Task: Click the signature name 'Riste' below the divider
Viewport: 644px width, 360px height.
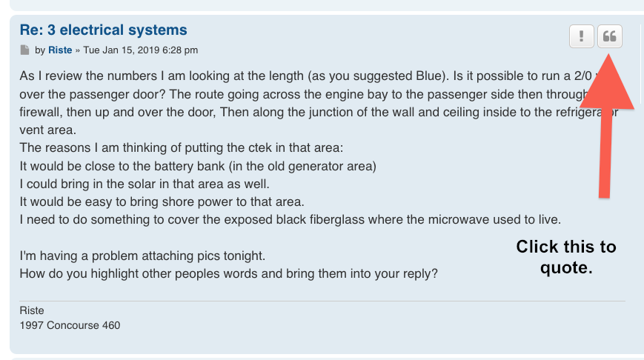Action: point(32,310)
